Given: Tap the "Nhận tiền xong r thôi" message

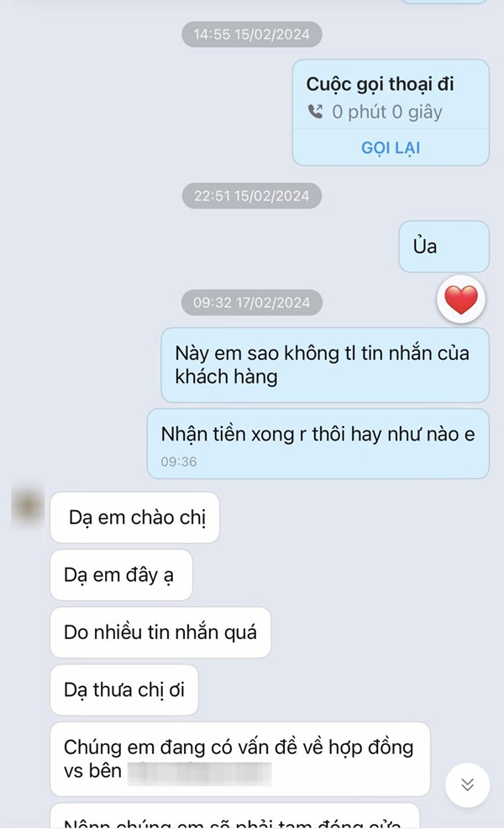Looking at the screenshot, I should click(x=318, y=435).
